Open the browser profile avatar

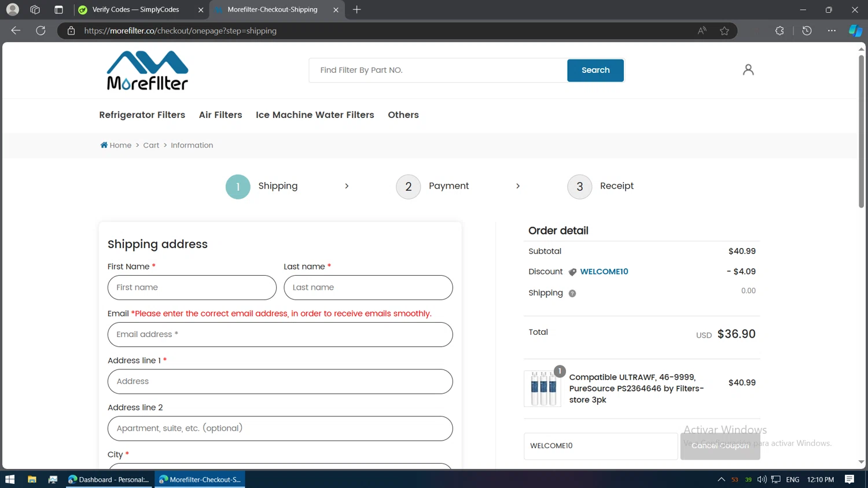pos(12,9)
